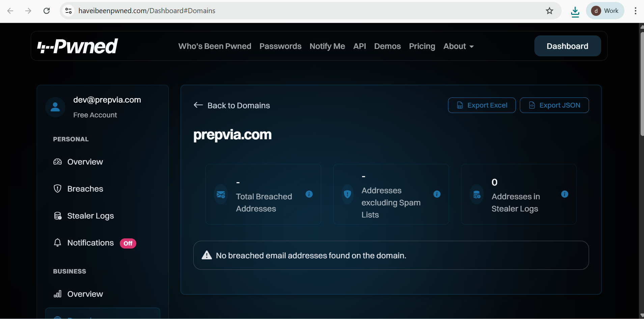
Task: Return via Back to Domains link
Action: [239, 106]
